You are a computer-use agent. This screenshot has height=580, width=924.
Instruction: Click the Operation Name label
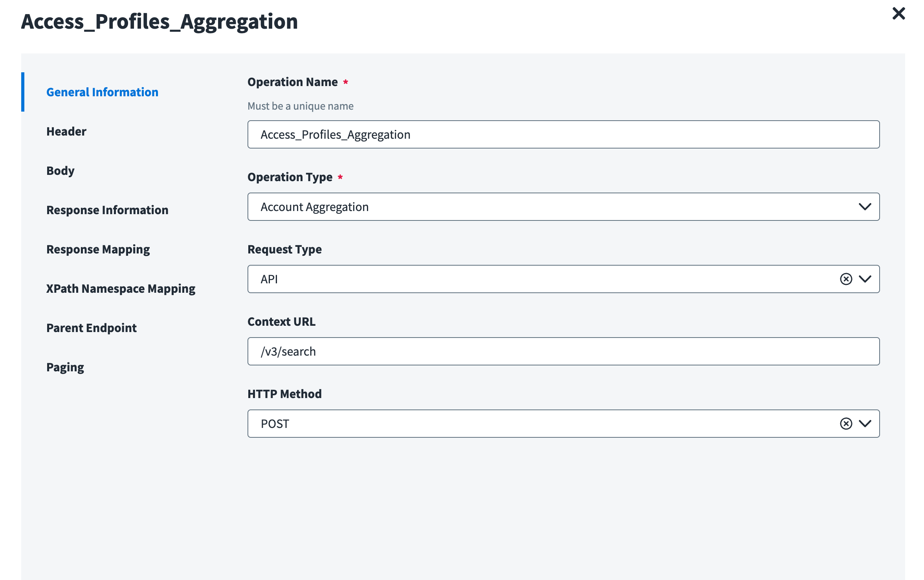[292, 82]
